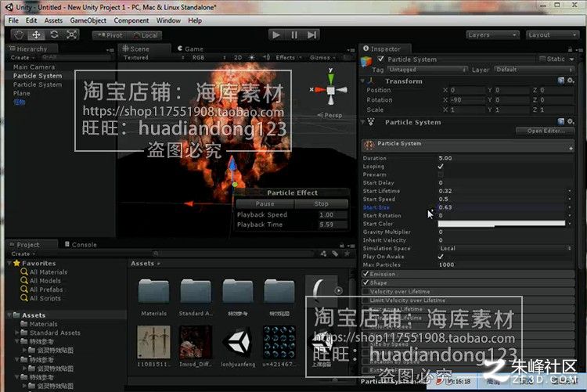Image resolution: width=587 pixels, height=392 pixels.
Task: Click the Start Color swatch
Action: click(501, 224)
